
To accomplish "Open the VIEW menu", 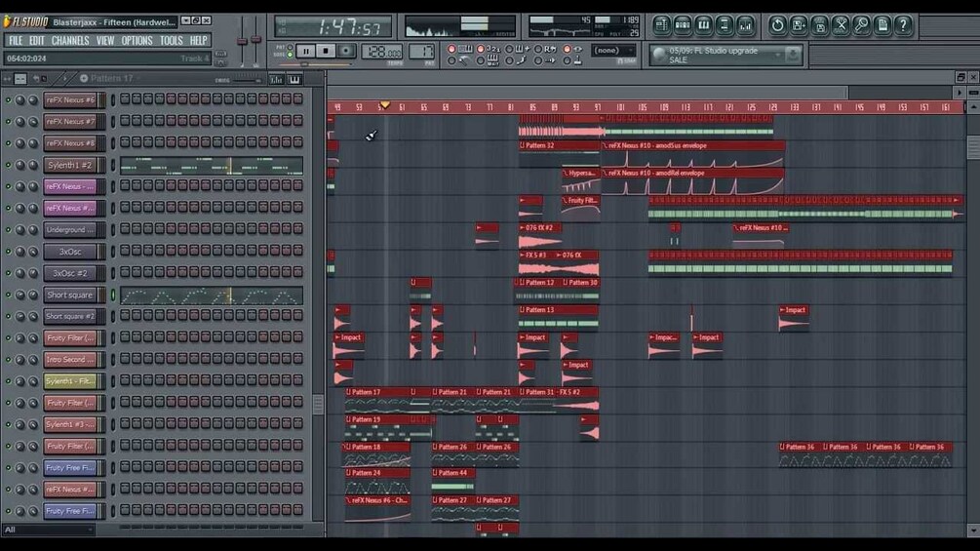I will (x=105, y=41).
